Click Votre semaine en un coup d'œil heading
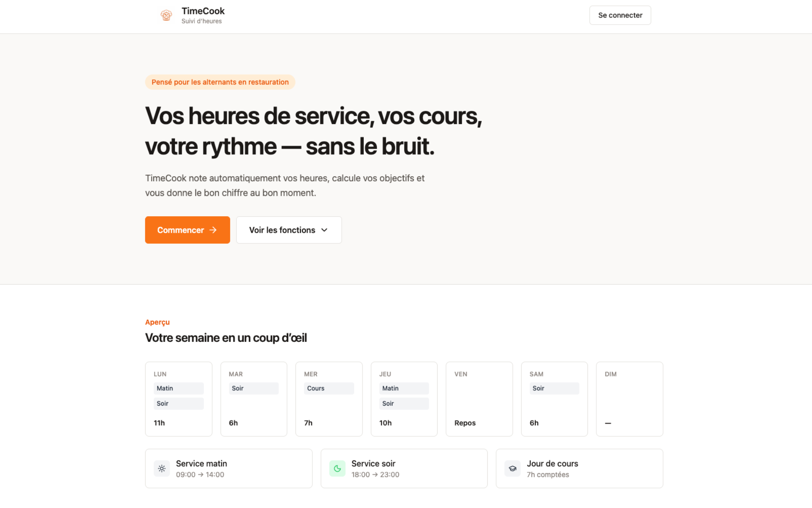812x508 pixels. coord(226,338)
